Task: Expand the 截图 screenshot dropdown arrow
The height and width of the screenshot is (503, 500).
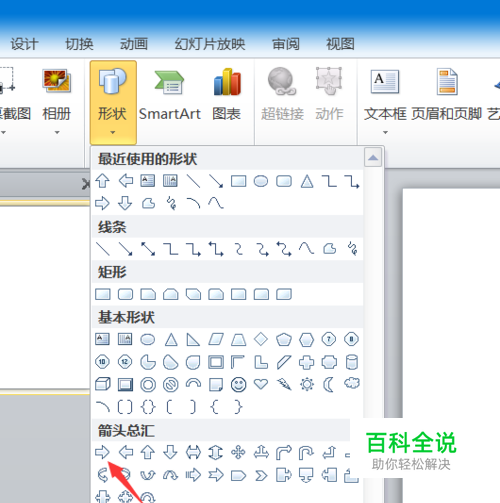Action: pos(3,132)
